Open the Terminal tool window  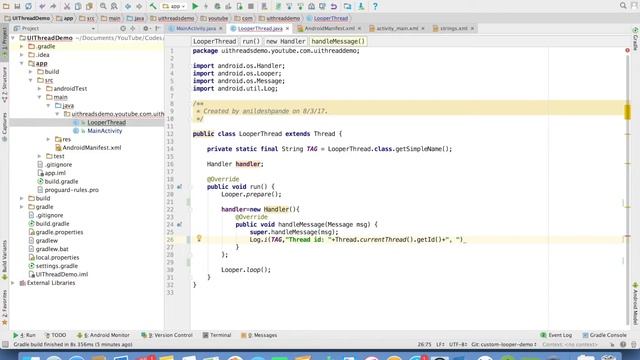click(217, 335)
